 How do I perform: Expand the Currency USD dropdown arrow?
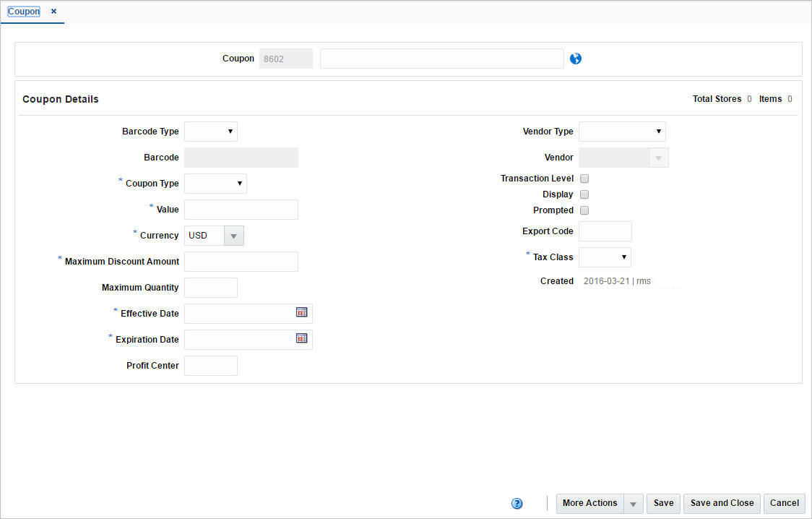tap(233, 236)
